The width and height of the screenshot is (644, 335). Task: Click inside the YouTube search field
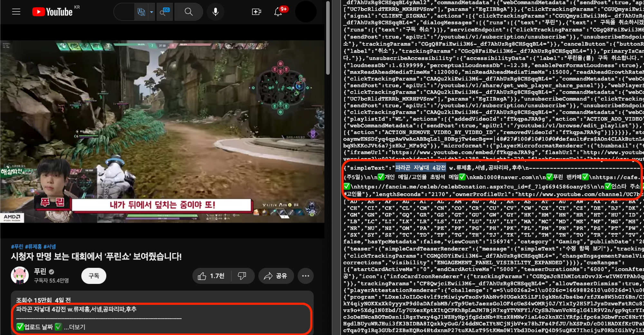coord(124,12)
